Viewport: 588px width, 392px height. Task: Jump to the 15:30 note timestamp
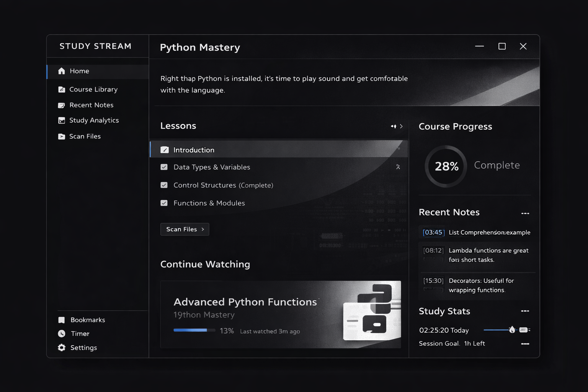pos(433,281)
